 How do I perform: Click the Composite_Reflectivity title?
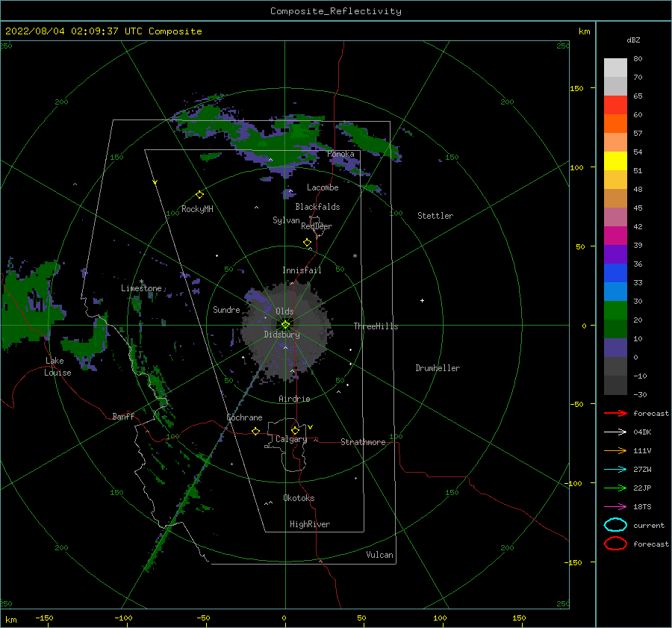[x=336, y=11]
